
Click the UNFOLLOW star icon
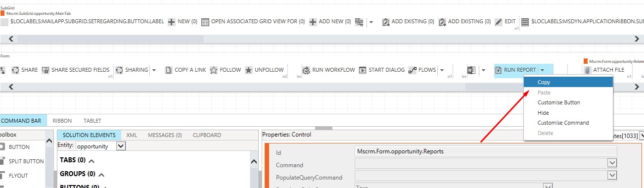pos(249,70)
